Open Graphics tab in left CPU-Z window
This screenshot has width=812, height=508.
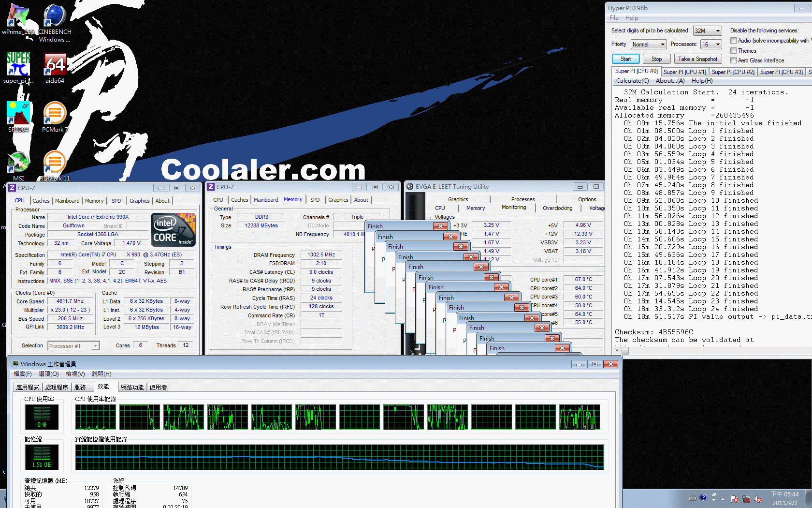tap(140, 201)
